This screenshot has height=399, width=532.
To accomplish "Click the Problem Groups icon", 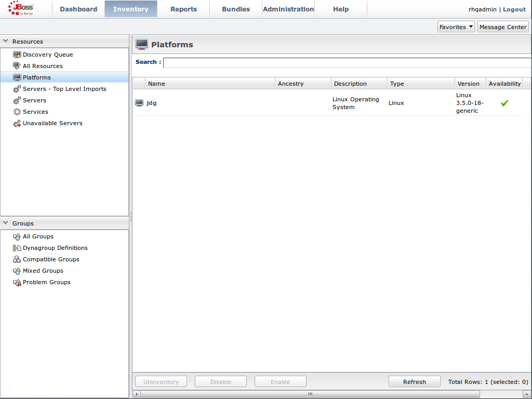I will 17,282.
